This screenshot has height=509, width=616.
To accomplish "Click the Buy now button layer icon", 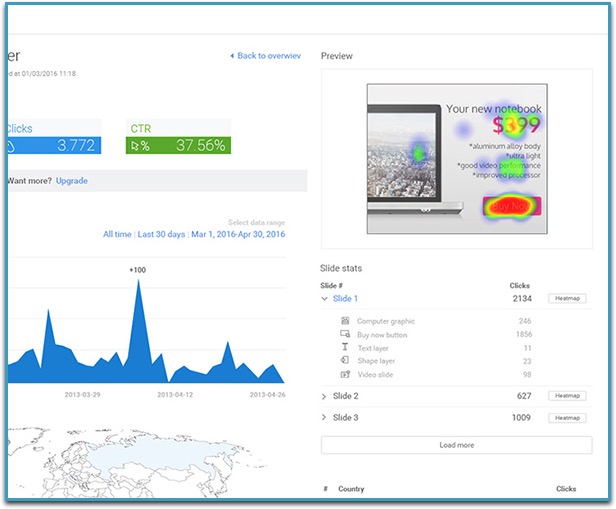I will pos(345,334).
